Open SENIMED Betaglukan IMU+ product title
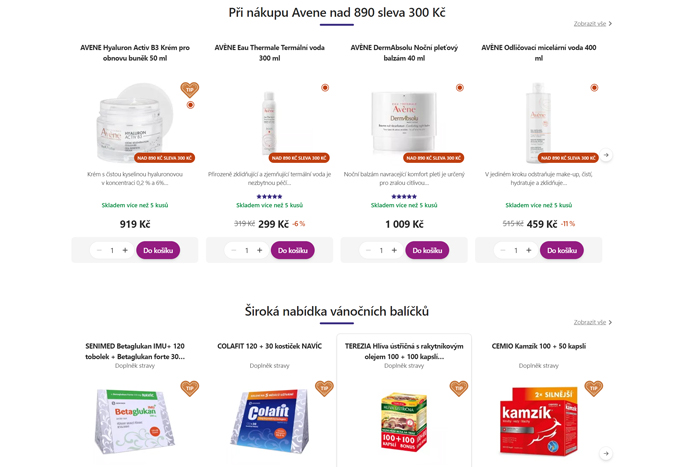 coord(135,351)
